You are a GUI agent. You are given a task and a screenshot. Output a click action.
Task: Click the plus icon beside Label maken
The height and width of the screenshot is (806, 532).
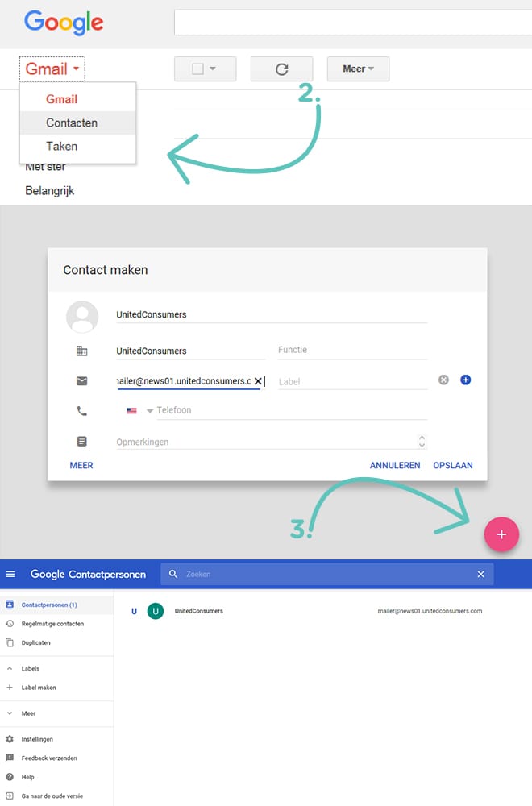(10, 688)
